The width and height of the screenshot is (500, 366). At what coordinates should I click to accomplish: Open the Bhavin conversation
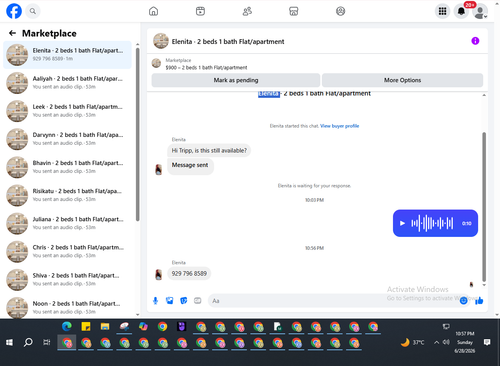[x=67, y=167]
